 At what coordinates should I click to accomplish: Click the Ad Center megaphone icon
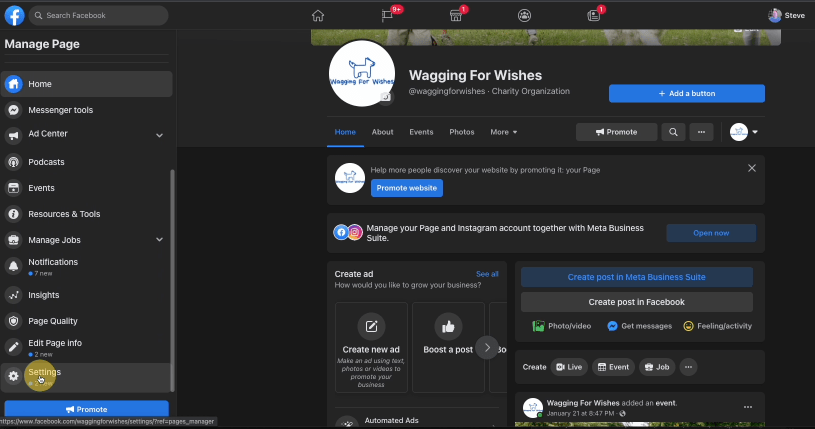[14, 135]
